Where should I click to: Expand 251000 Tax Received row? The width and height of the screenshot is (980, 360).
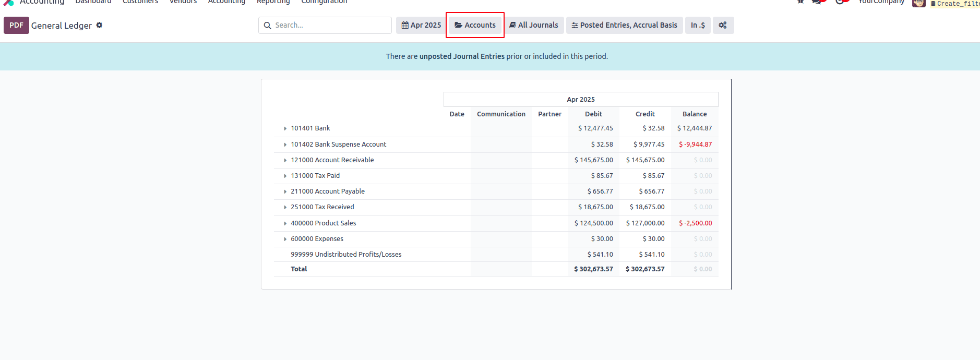click(285, 207)
